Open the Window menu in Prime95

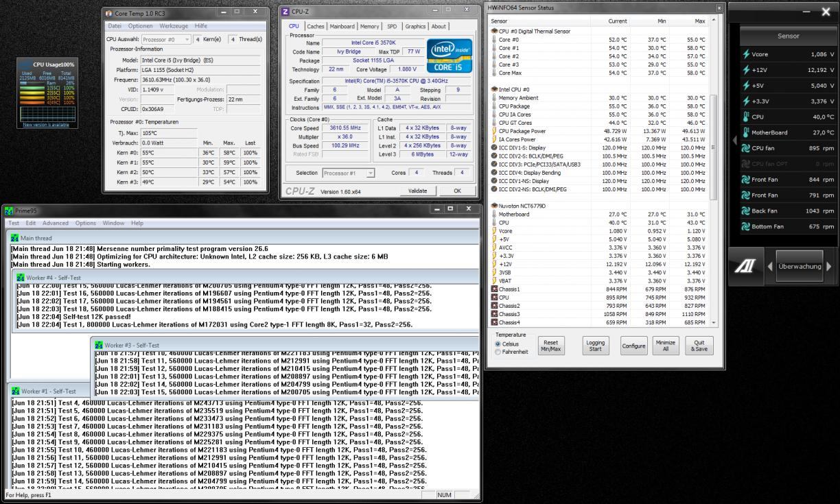pos(114,224)
